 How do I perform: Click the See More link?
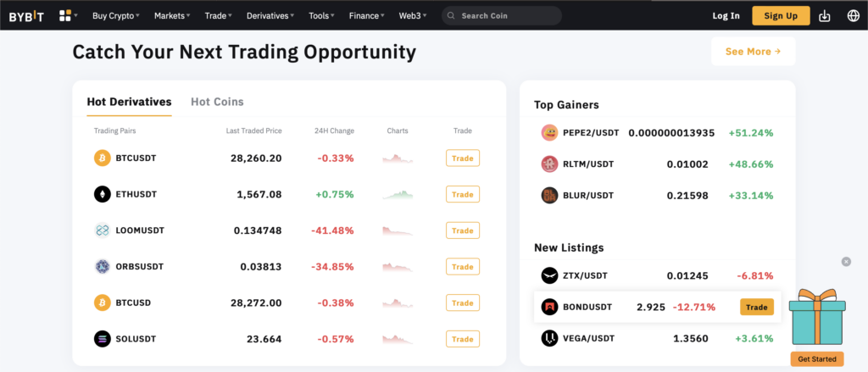pos(753,52)
